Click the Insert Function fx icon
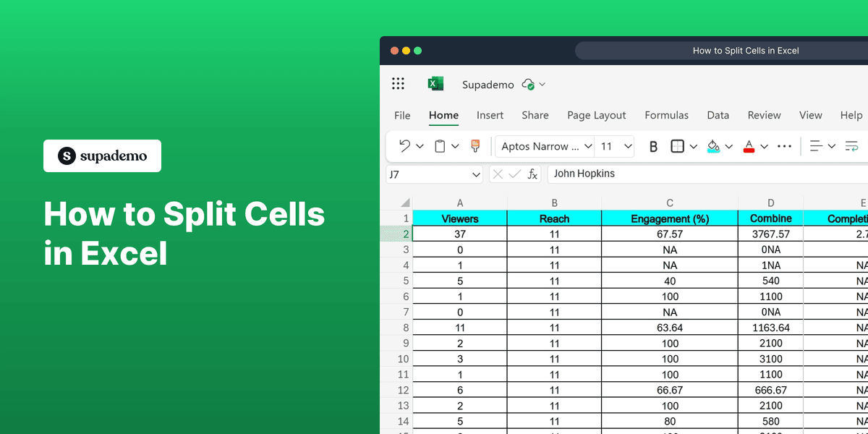The height and width of the screenshot is (434, 868). (x=532, y=174)
